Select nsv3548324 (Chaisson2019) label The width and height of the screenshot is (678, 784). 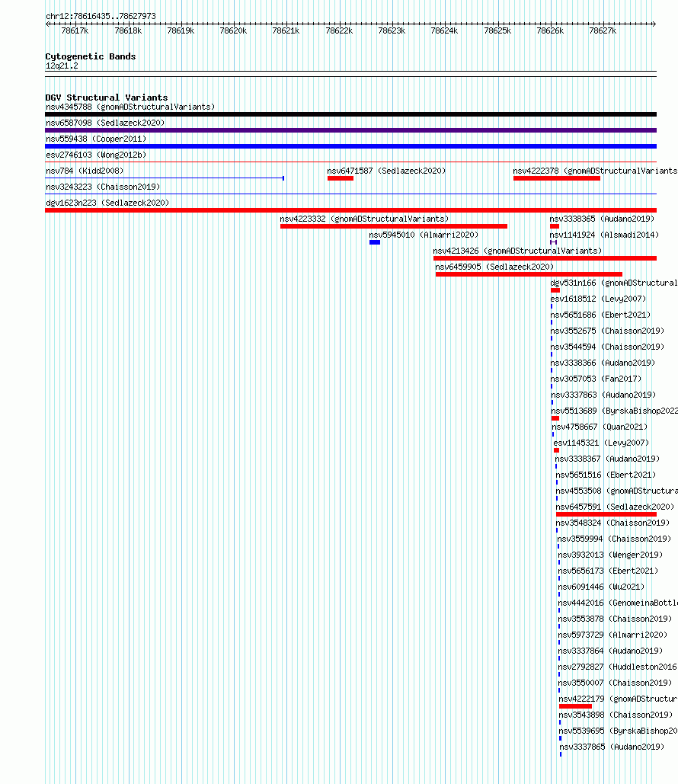(x=613, y=523)
